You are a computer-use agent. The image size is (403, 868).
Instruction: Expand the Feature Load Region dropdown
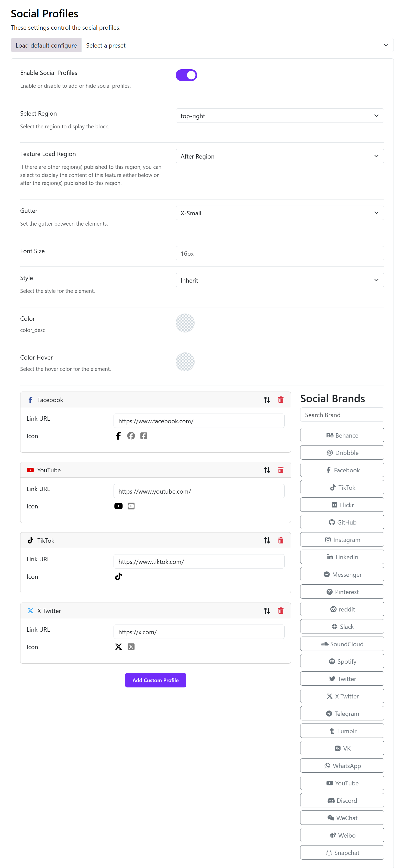pyautogui.click(x=280, y=156)
